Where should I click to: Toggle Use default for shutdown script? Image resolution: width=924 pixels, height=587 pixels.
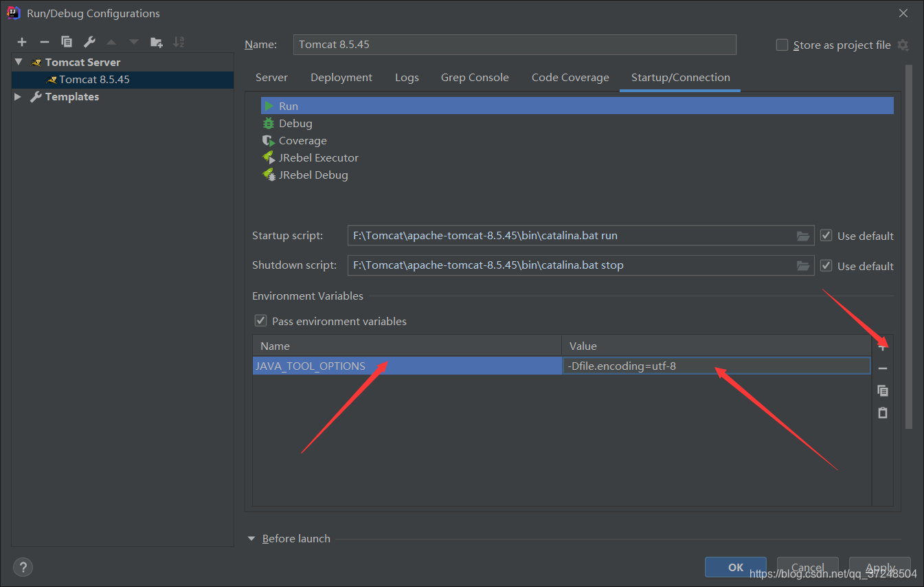tap(826, 265)
